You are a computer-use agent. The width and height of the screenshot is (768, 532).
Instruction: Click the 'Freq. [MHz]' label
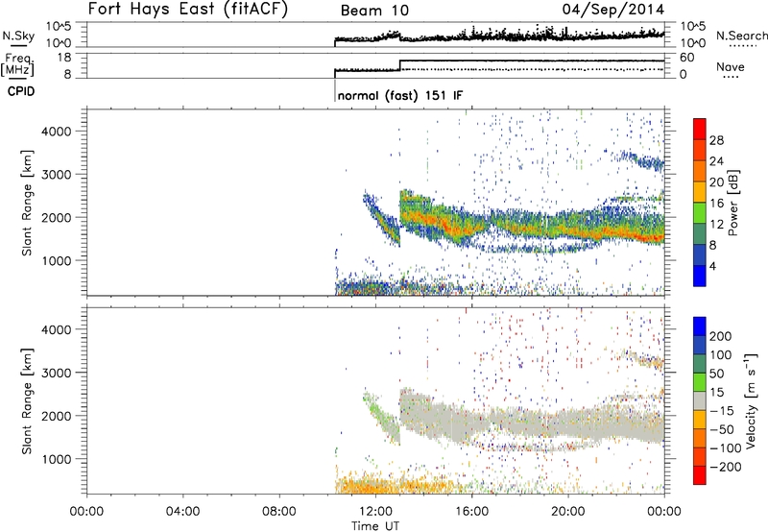[18, 65]
